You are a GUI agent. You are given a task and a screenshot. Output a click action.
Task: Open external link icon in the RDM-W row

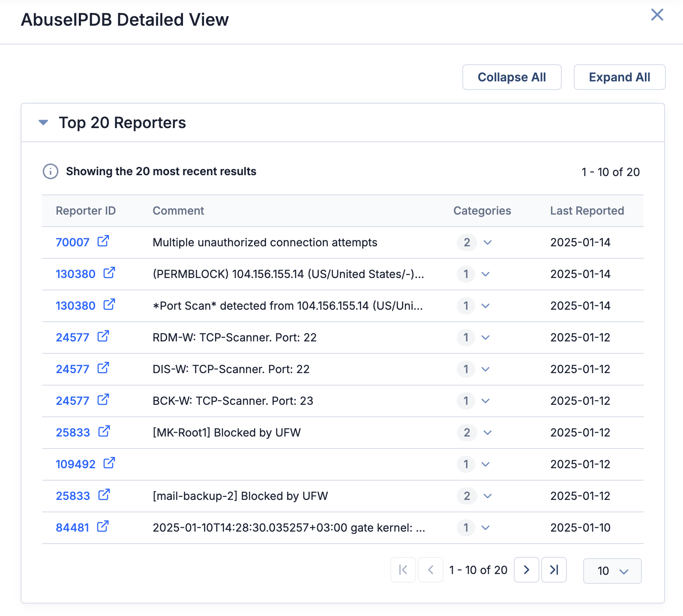pos(103,336)
